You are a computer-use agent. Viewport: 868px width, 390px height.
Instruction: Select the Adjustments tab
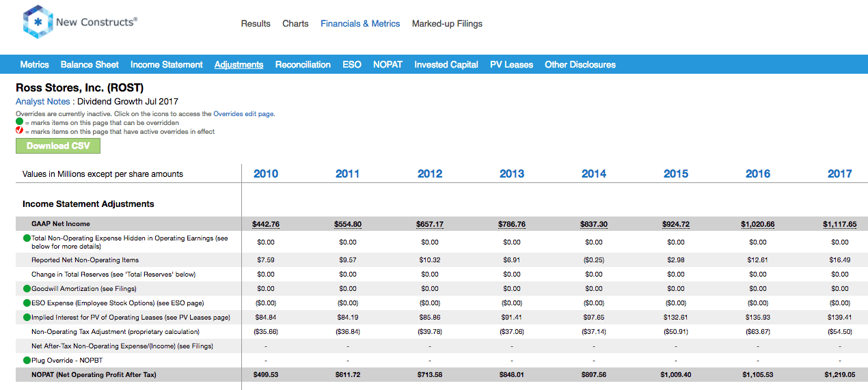[x=239, y=65]
